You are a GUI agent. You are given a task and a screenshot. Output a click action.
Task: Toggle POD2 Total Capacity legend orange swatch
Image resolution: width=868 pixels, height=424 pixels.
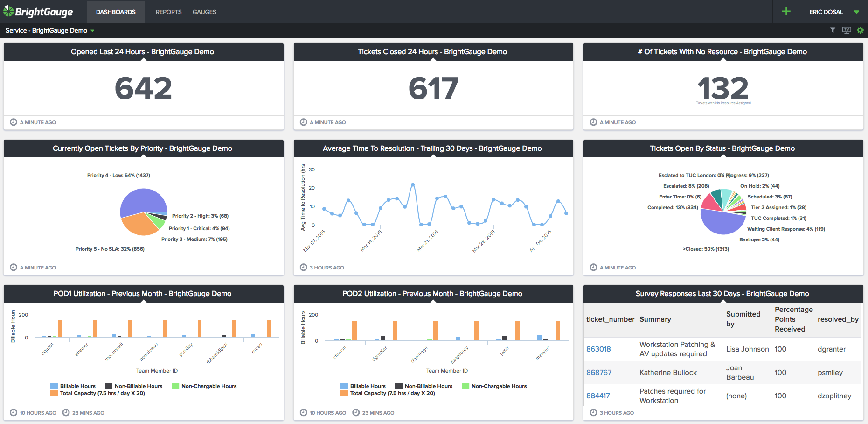point(344,393)
